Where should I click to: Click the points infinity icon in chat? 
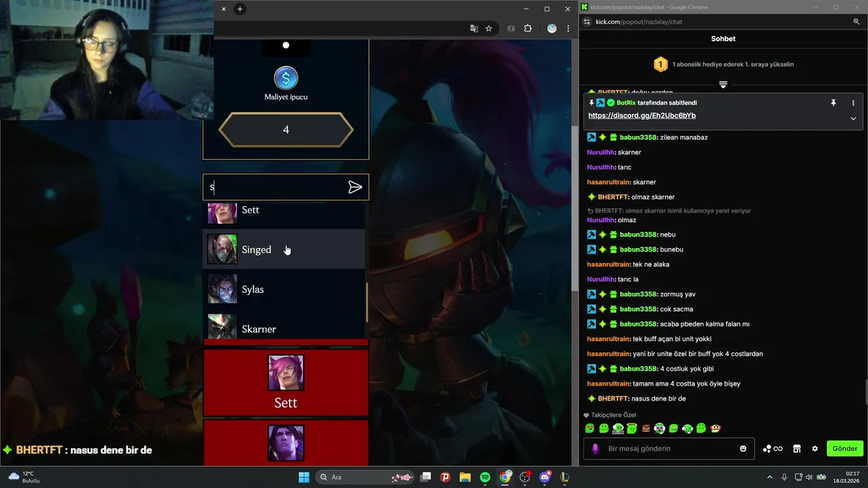click(x=773, y=449)
